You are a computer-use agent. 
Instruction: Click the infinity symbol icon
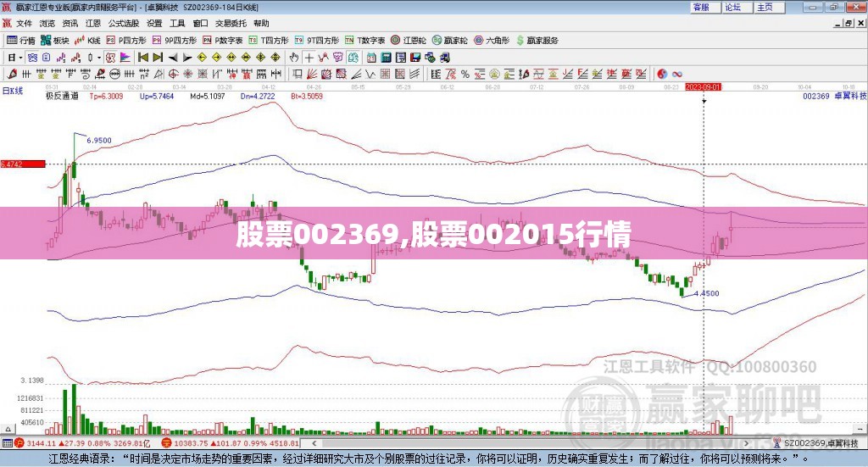pyautogui.click(x=676, y=74)
